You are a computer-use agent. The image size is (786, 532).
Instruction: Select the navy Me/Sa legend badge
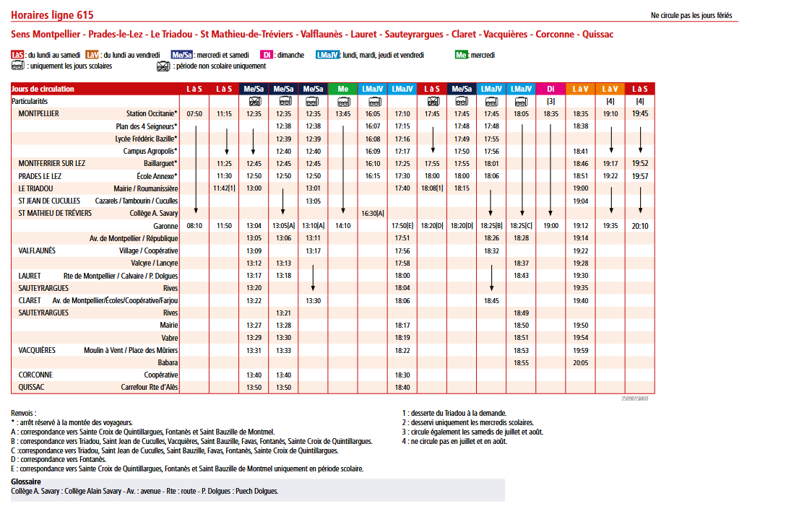click(181, 55)
